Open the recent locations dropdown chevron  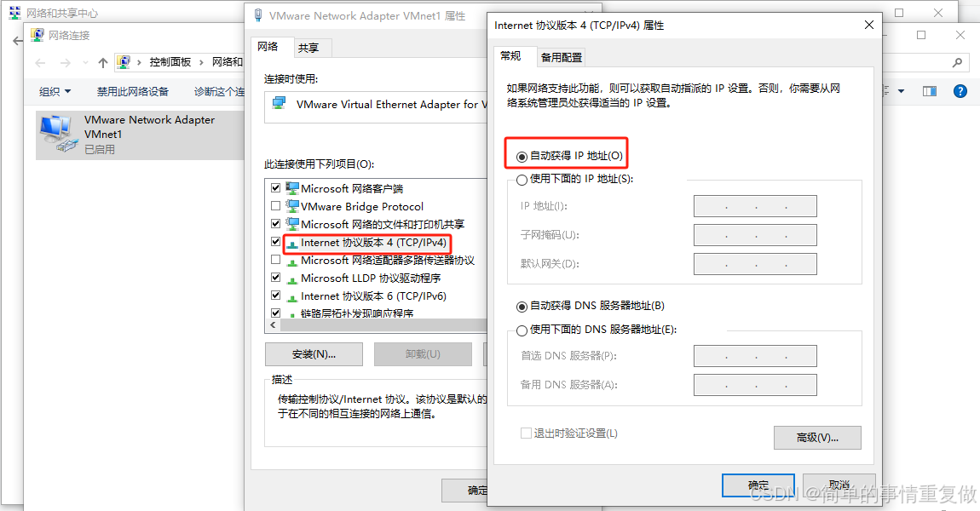pos(85,62)
